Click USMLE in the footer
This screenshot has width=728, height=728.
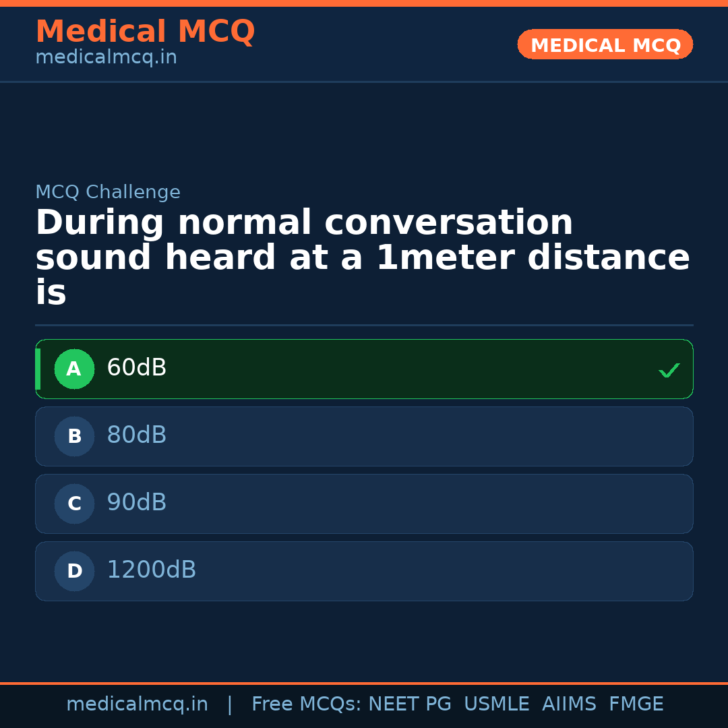[496, 704]
